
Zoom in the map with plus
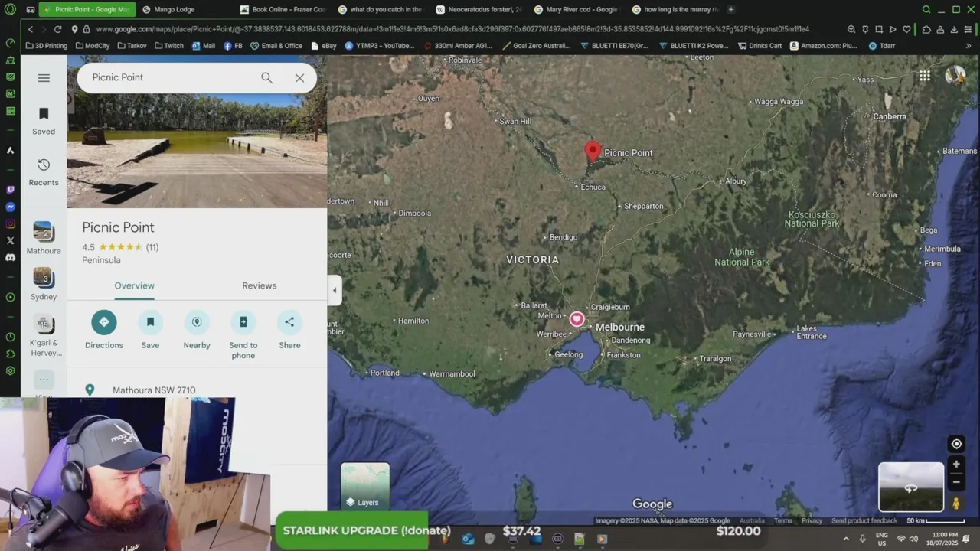point(956,465)
